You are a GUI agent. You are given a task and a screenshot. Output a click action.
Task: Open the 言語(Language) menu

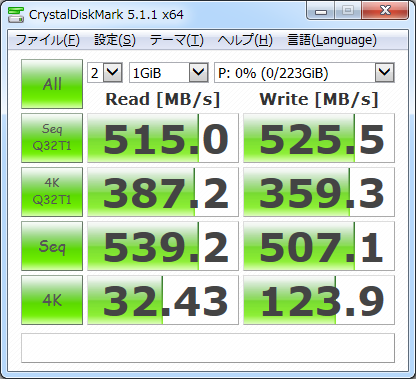click(x=332, y=40)
